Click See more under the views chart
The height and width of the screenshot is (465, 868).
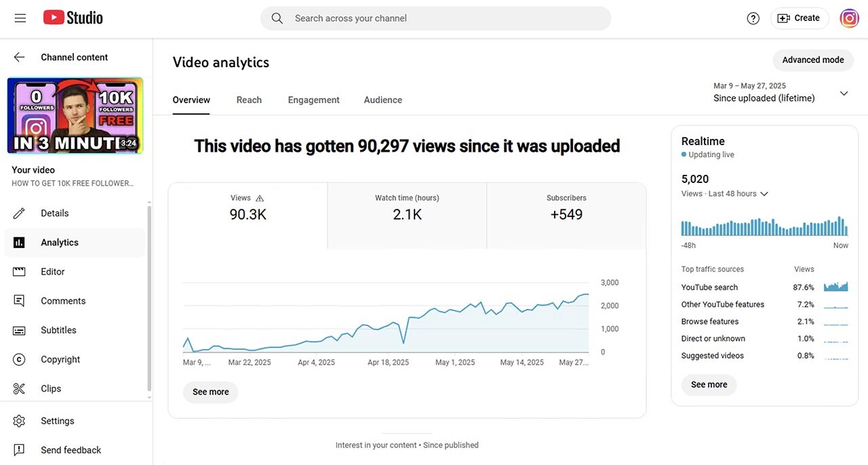(x=210, y=392)
